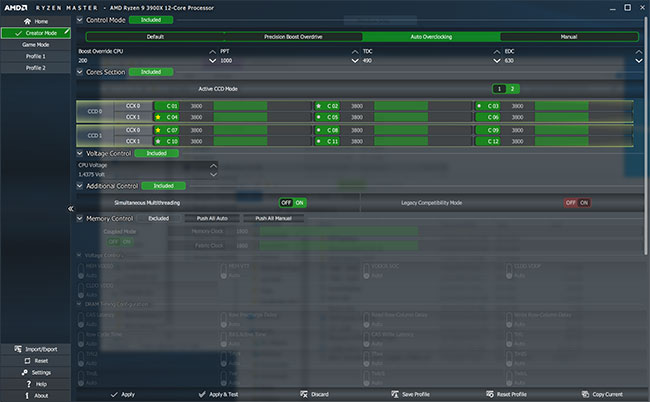
Task: Click the dot marker on core C 05
Action: coord(318,117)
